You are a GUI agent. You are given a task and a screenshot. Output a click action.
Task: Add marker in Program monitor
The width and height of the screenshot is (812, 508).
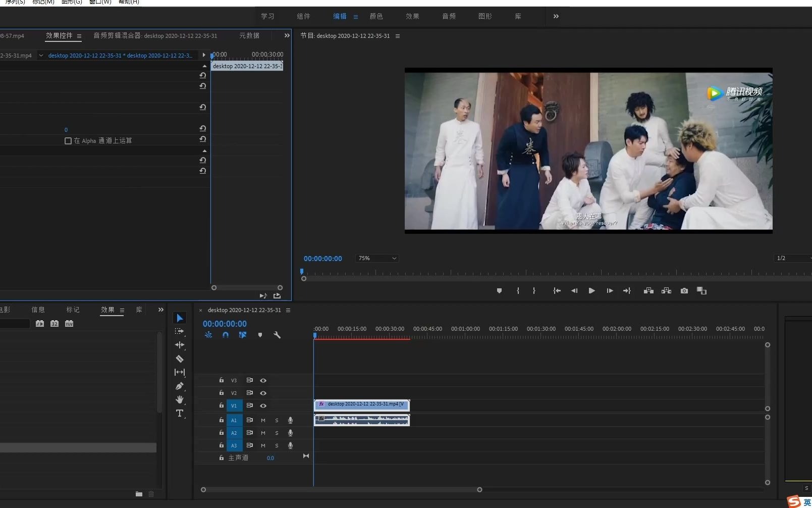(499, 291)
